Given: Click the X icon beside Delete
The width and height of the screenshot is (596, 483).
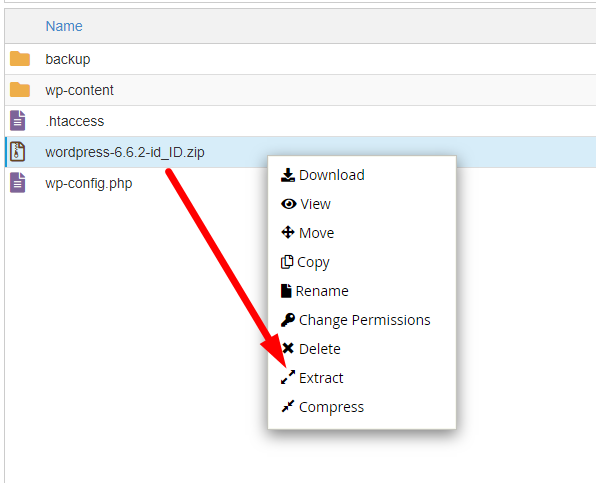Looking at the screenshot, I should pos(288,348).
